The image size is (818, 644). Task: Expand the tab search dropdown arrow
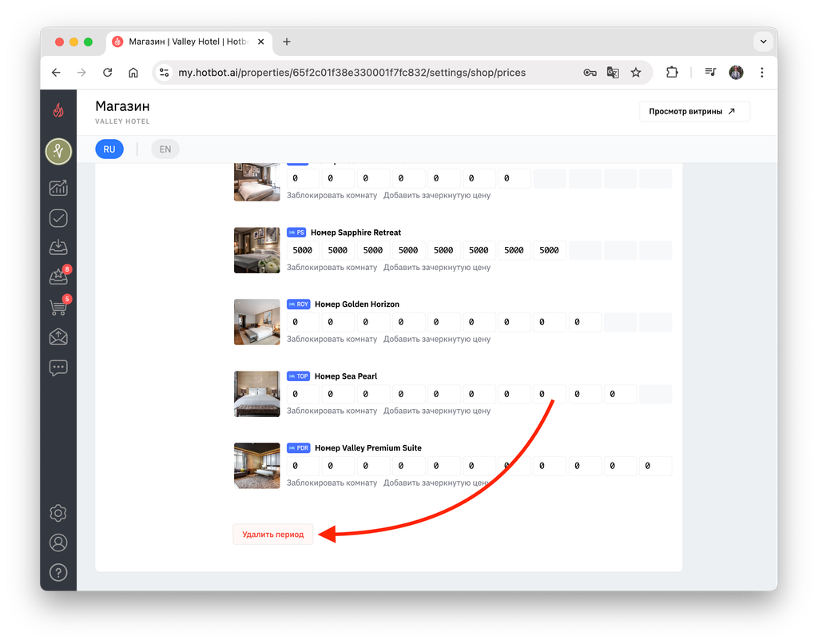pyautogui.click(x=763, y=42)
